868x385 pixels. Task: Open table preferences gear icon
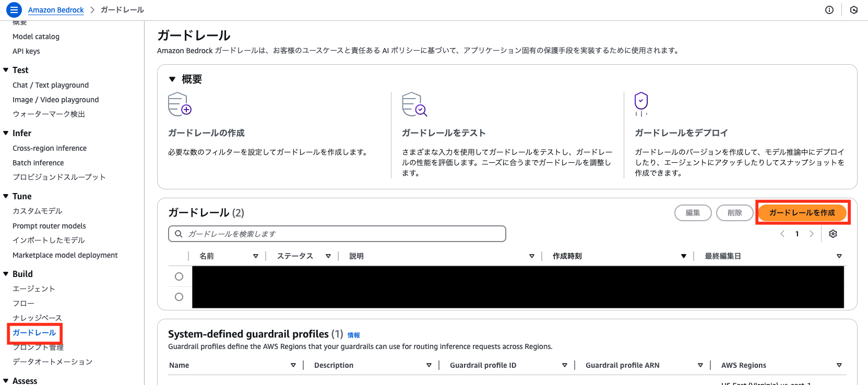833,234
